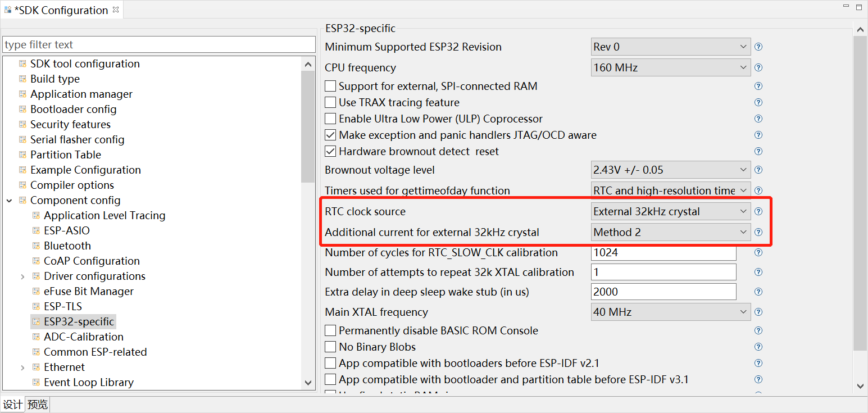Click the 32k XTAL calibration attempts field

click(664, 272)
